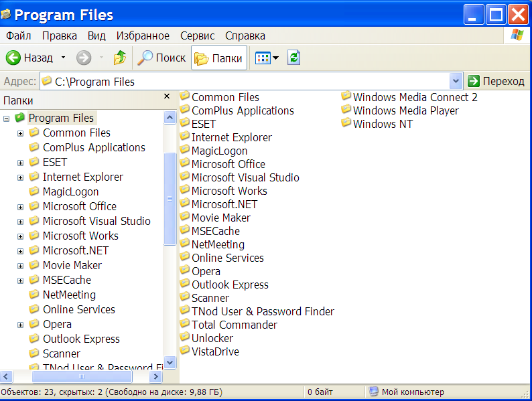
Task: Click the tree pane scroll up arrow
Action: tap(170, 118)
